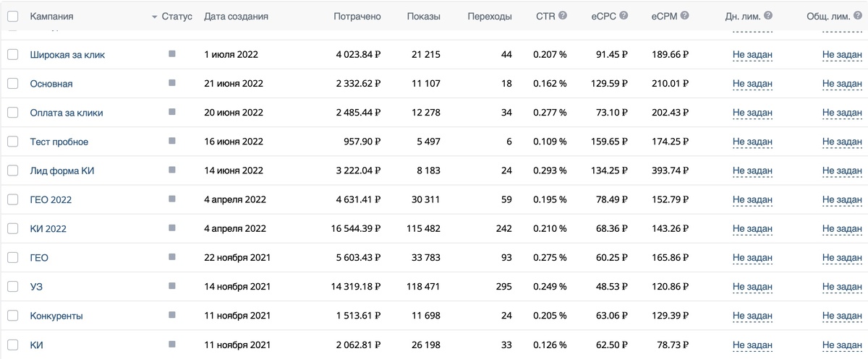Open the КИ 2022 campaign link

coord(48,228)
